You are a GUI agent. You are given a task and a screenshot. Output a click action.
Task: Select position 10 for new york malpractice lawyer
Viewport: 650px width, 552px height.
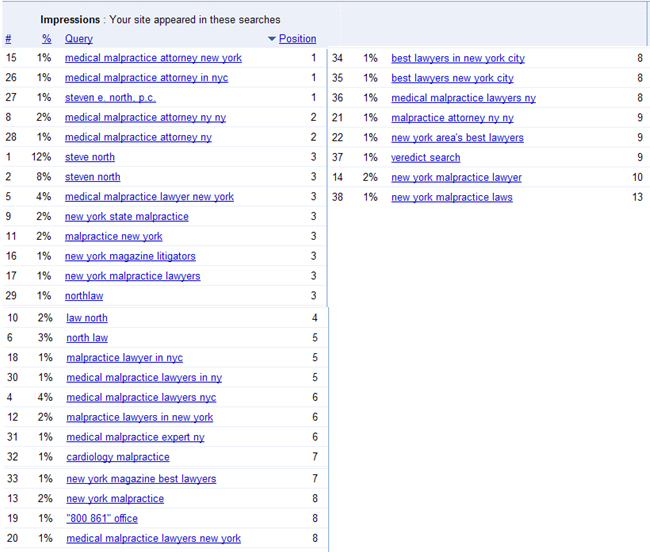(638, 177)
